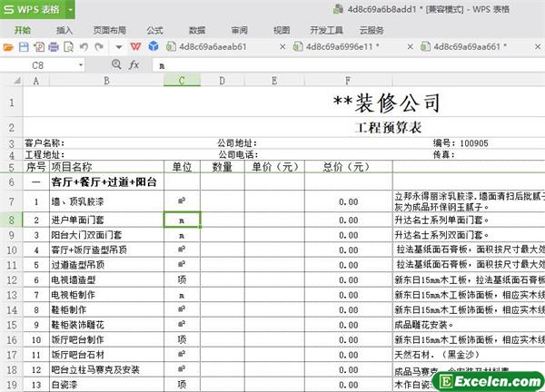Click the export to PDF icon
This screenshot has height=392, width=545.
click(38, 47)
